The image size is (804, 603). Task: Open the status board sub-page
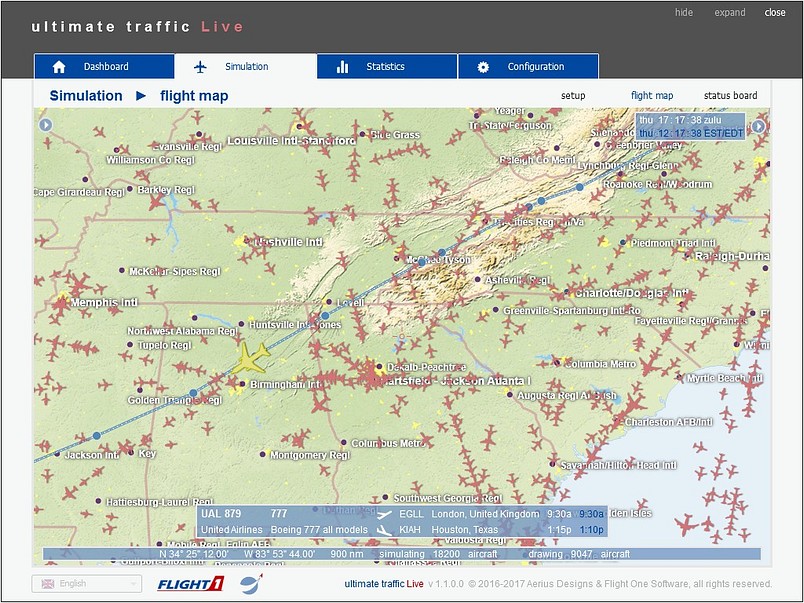pyautogui.click(x=730, y=95)
